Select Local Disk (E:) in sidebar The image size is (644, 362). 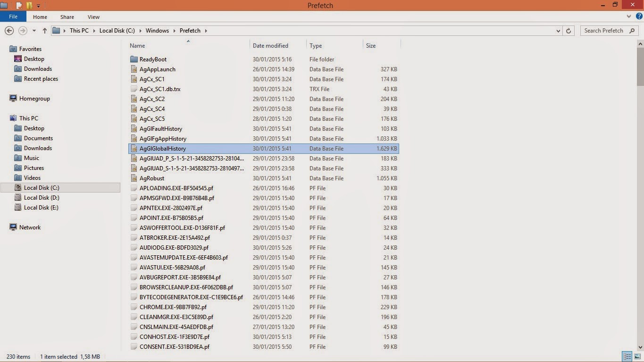coord(41,208)
